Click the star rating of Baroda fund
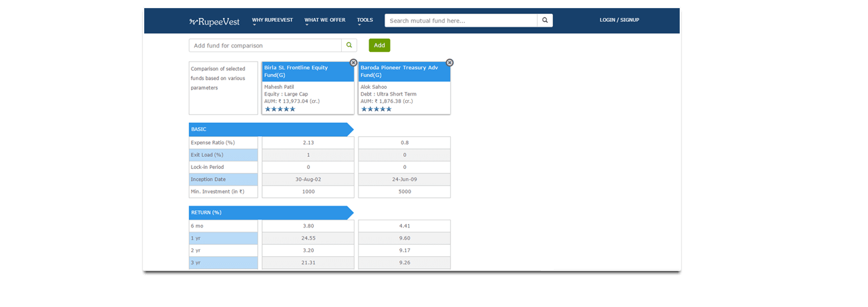The image size is (868, 307). click(x=376, y=109)
